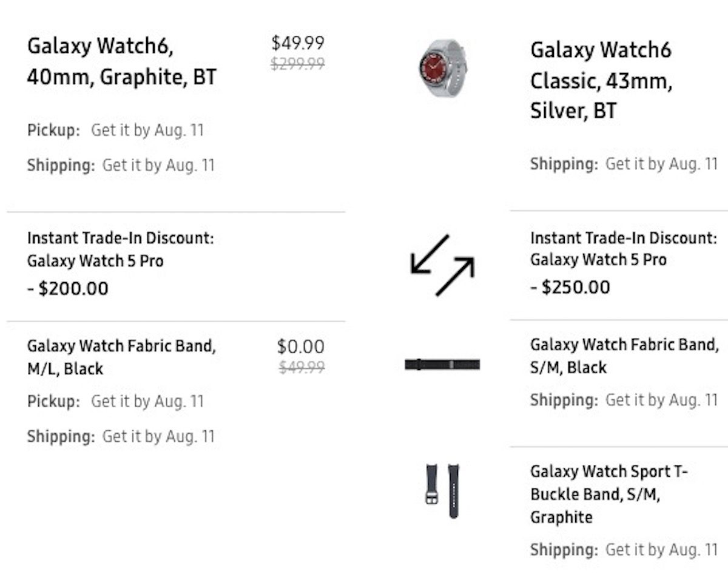Viewport: 728px width, 574px height.
Task: Open Galaxy Watch6 40mm Graphite product title
Action: pos(121,61)
